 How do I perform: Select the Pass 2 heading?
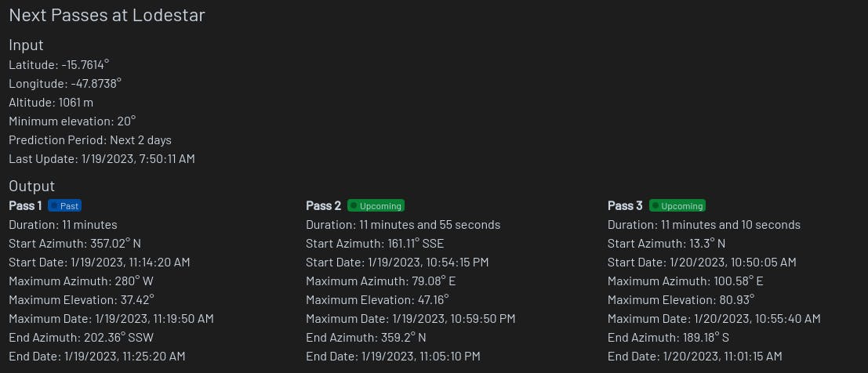[x=323, y=205]
